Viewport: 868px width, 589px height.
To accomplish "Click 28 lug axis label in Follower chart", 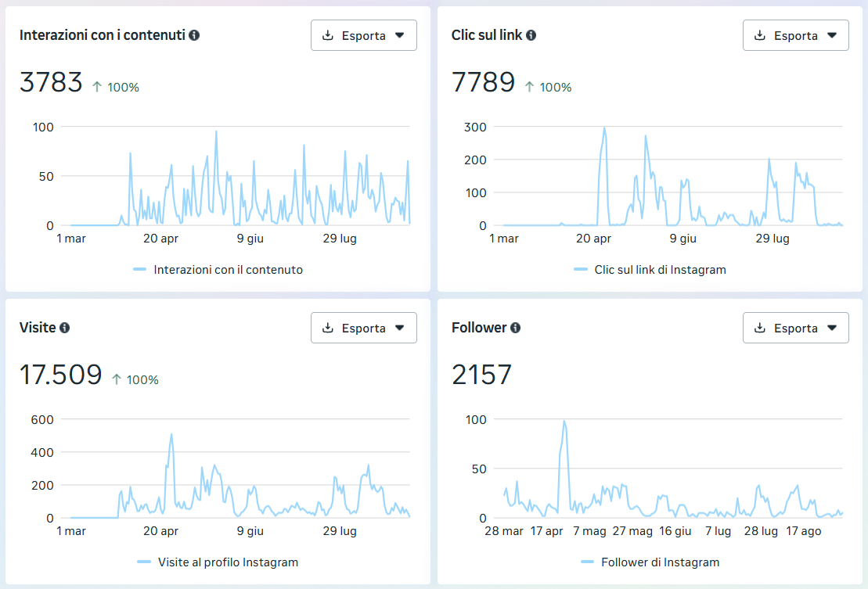I will [x=761, y=531].
